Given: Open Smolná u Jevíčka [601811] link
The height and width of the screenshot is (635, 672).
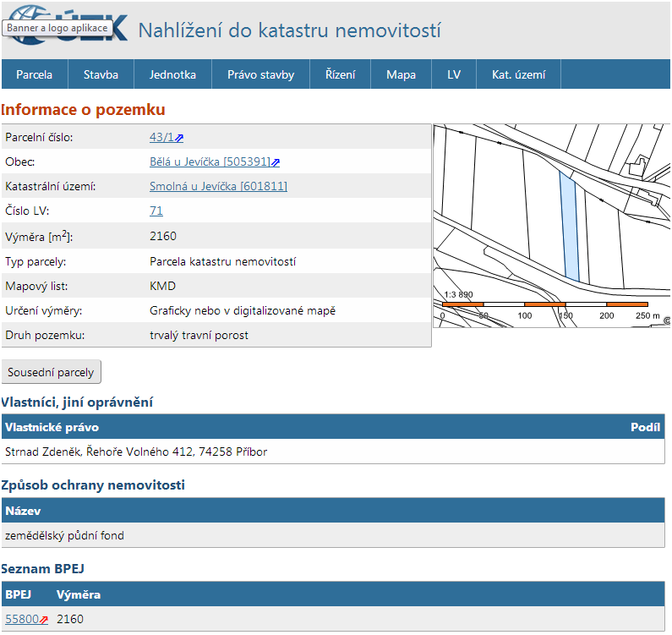Looking at the screenshot, I should (219, 186).
